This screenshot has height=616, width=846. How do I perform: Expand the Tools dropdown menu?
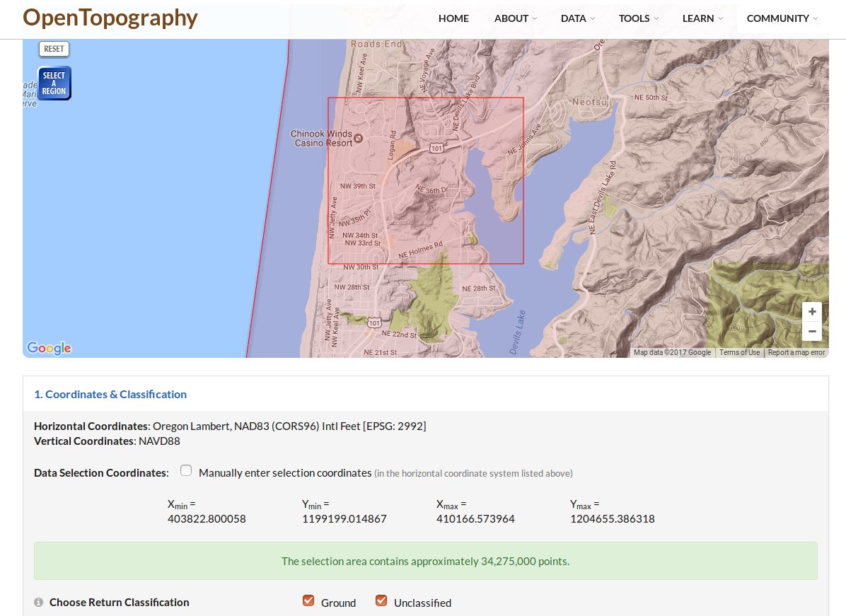coord(638,18)
